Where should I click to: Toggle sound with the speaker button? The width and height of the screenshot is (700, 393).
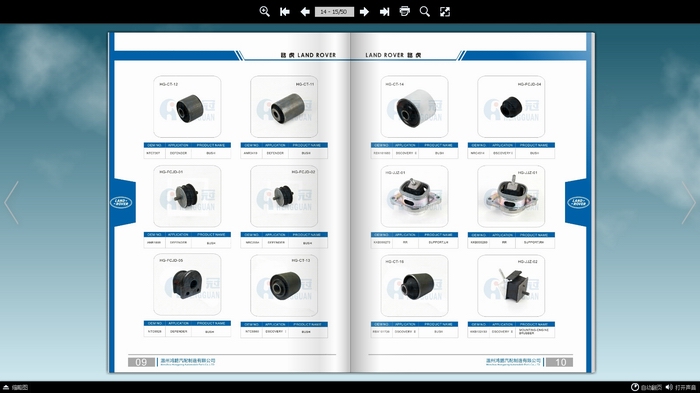coord(680,387)
